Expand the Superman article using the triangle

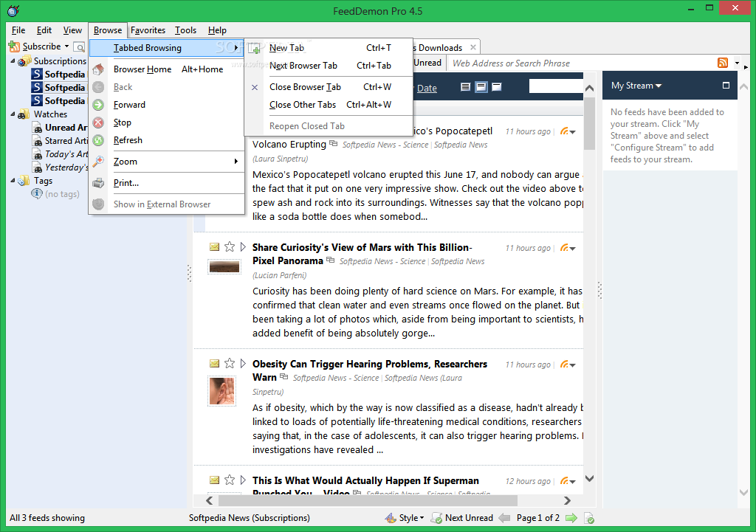point(243,480)
